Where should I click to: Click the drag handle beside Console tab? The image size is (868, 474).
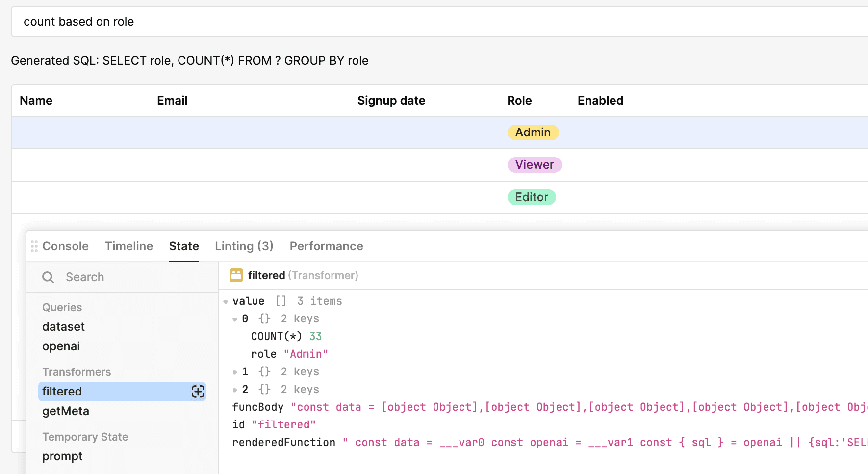click(34, 246)
